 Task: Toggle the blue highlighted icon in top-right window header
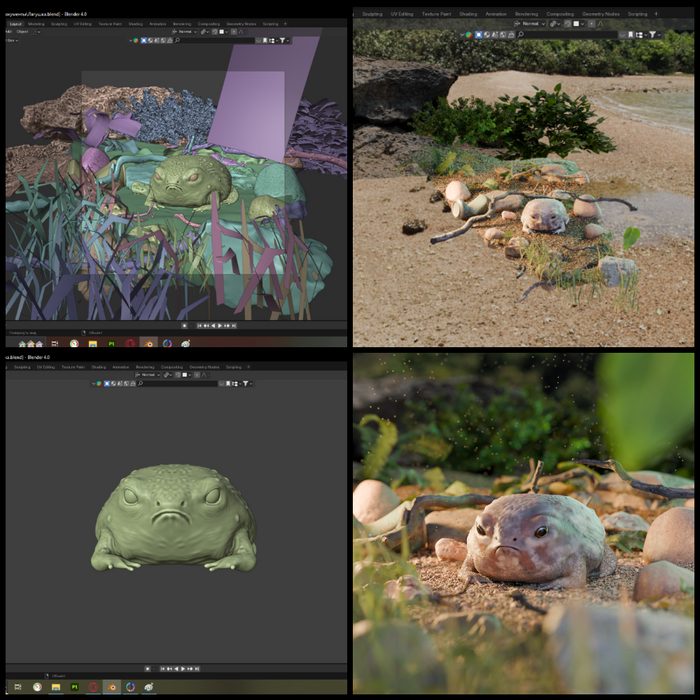tap(479, 34)
